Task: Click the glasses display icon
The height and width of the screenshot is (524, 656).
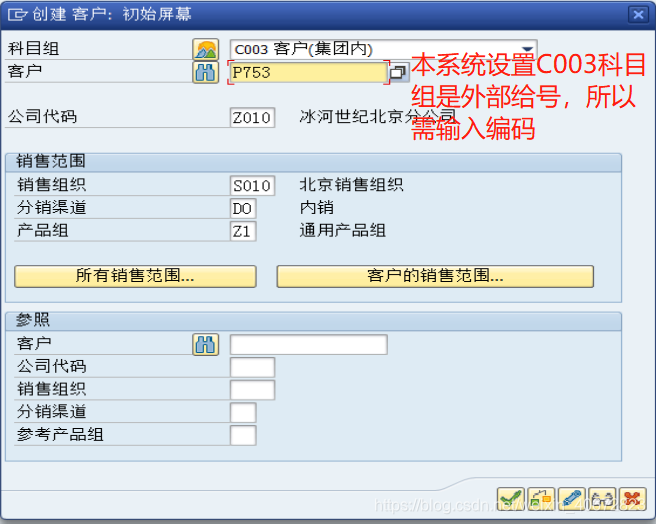Action: (x=602, y=500)
